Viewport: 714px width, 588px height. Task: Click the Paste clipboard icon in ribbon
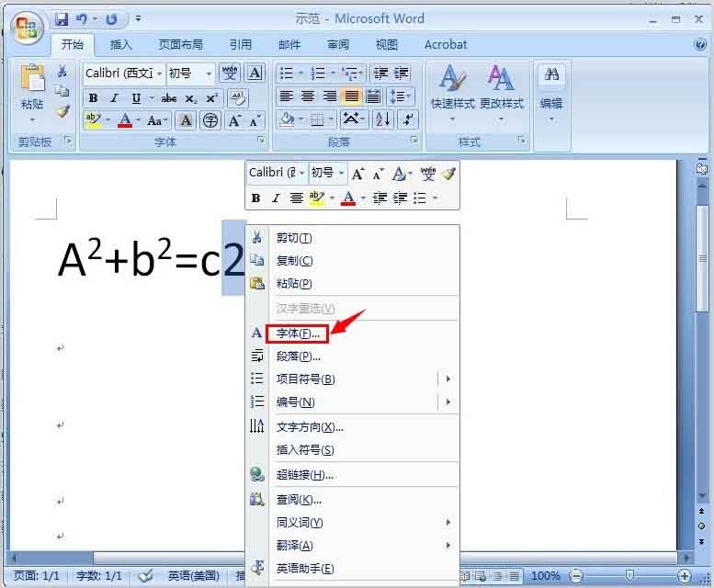32,79
